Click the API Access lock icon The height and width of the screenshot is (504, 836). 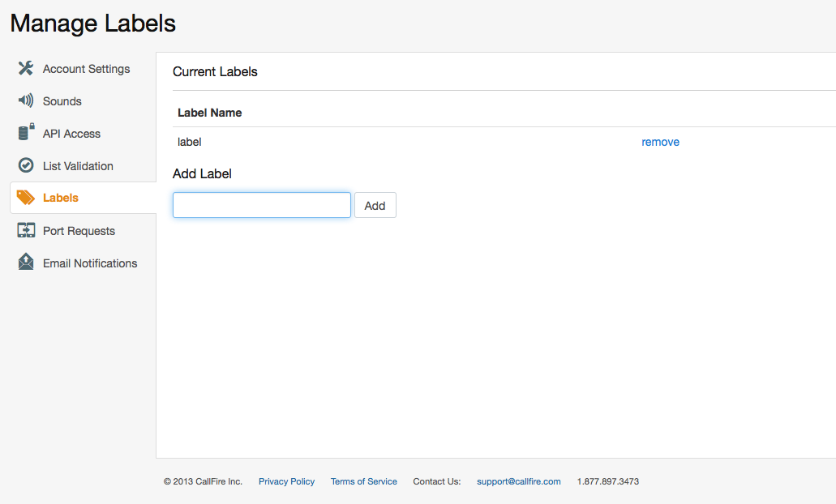tap(26, 133)
